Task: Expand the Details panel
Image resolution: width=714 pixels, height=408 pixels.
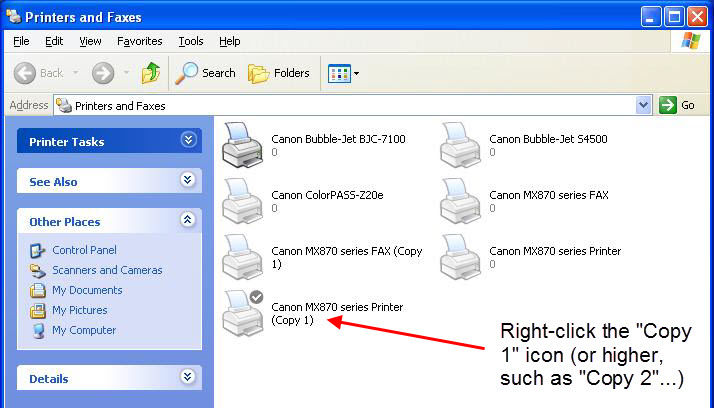Action: (x=188, y=377)
